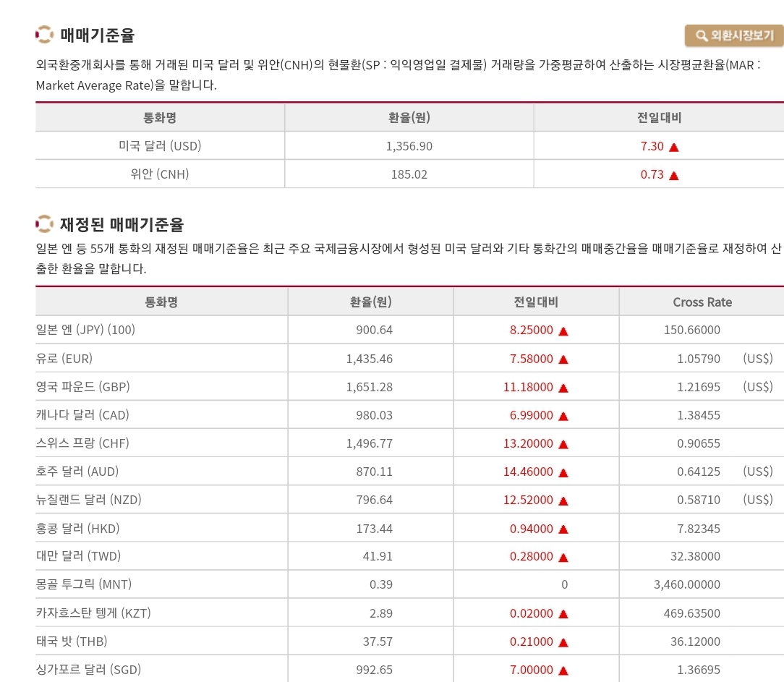Click the up arrow beside 6.99000
The image size is (784, 682).
pos(563,416)
